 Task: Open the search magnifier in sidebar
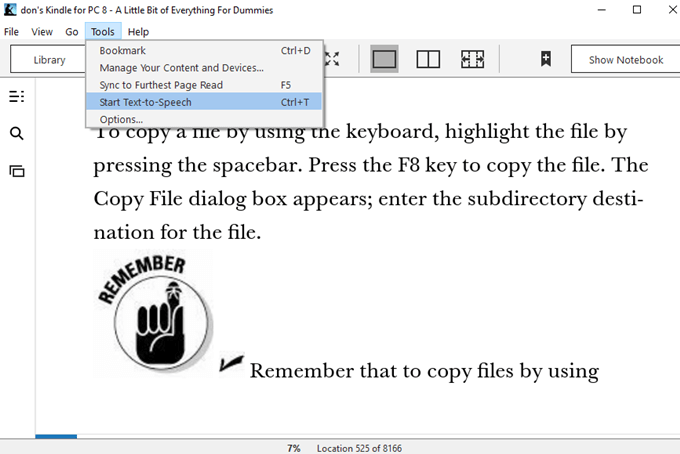tap(16, 134)
